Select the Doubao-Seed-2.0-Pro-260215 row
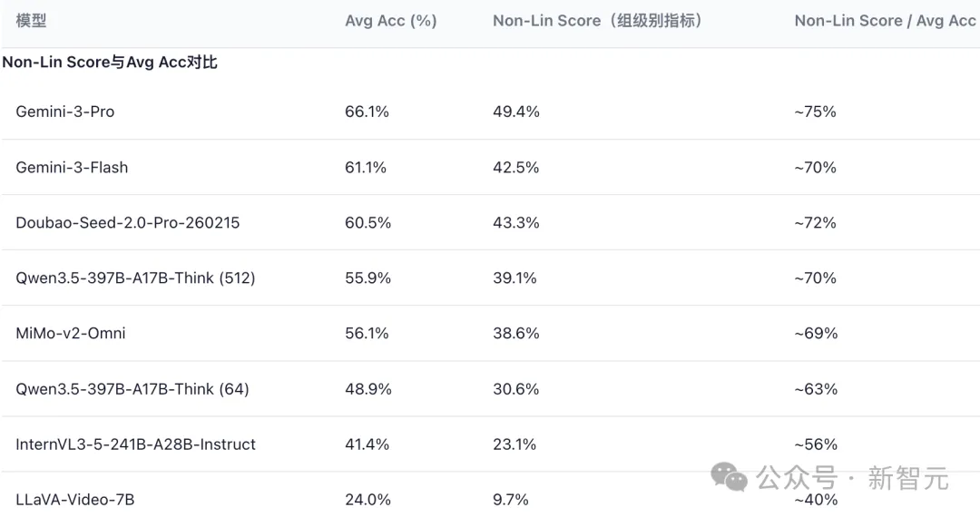980x517 pixels. (x=128, y=222)
